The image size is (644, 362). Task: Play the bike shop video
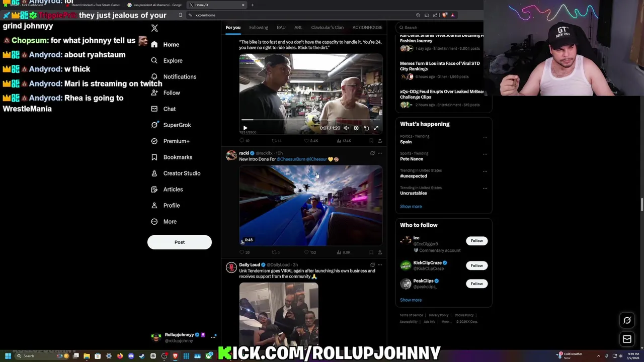245,128
